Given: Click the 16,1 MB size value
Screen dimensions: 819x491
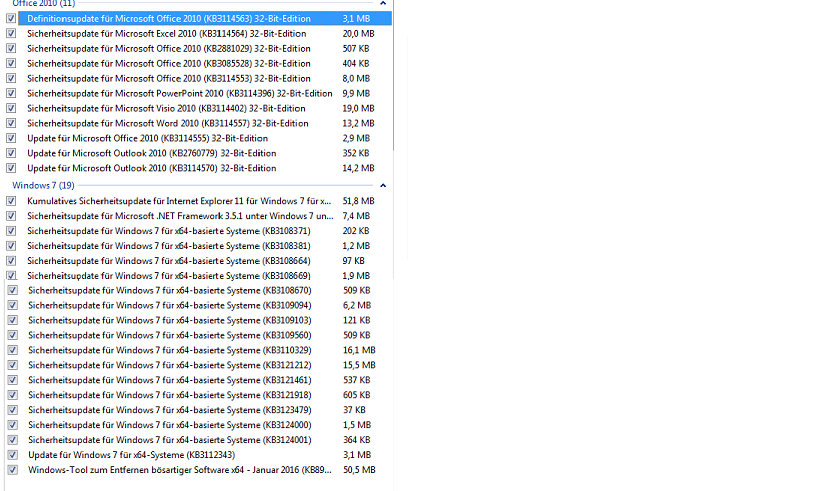Looking at the screenshot, I should (x=359, y=350).
